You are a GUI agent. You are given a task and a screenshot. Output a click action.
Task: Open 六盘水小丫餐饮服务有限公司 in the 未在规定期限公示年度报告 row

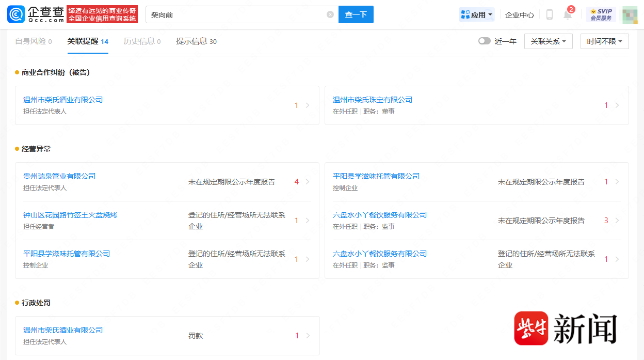point(380,215)
